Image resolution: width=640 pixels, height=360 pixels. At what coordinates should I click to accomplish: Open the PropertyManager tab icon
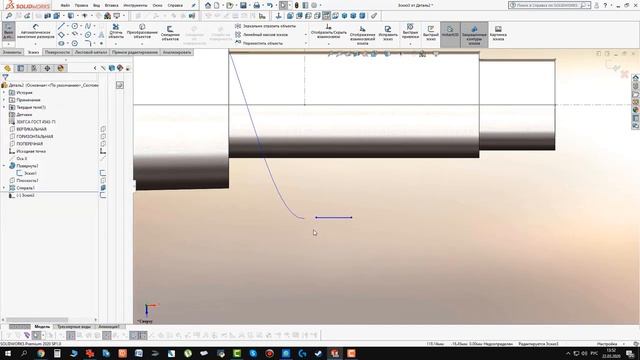point(21,68)
